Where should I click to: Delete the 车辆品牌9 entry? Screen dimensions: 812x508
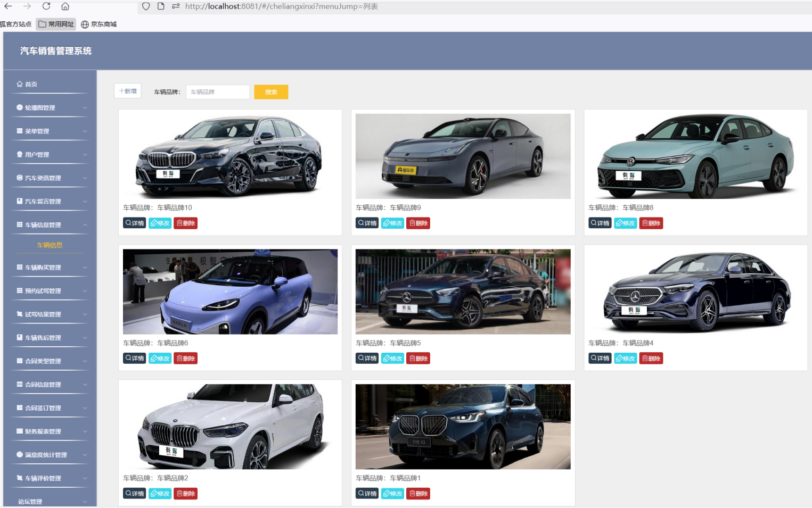418,223
